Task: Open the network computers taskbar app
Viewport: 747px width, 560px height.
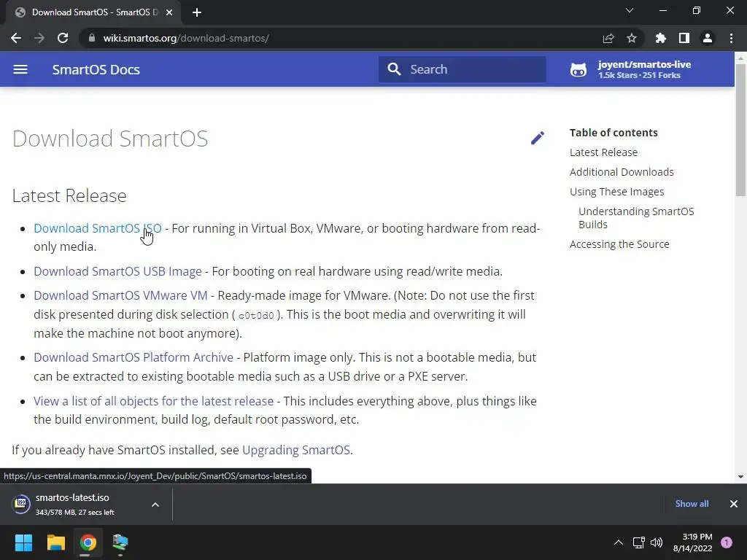Action: [120, 542]
